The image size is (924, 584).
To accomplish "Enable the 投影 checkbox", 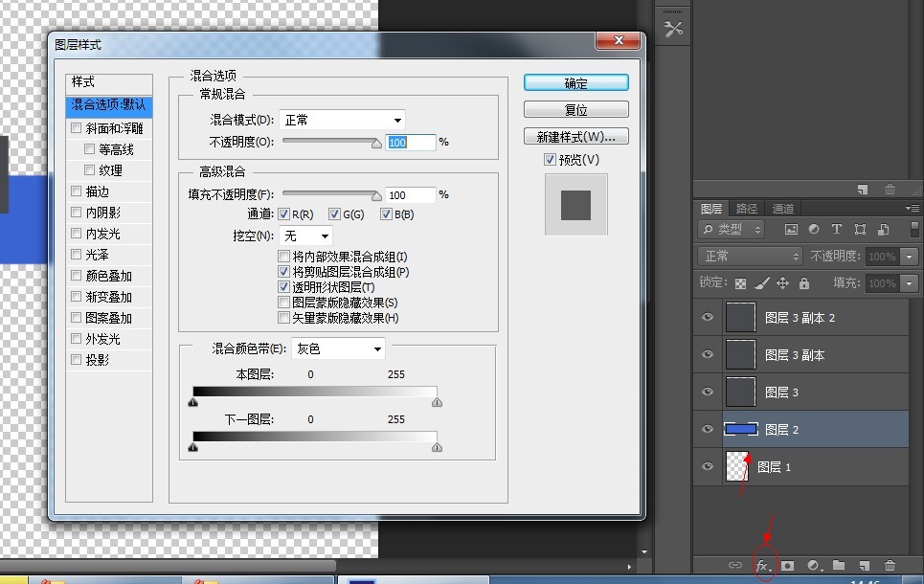I will (76, 359).
